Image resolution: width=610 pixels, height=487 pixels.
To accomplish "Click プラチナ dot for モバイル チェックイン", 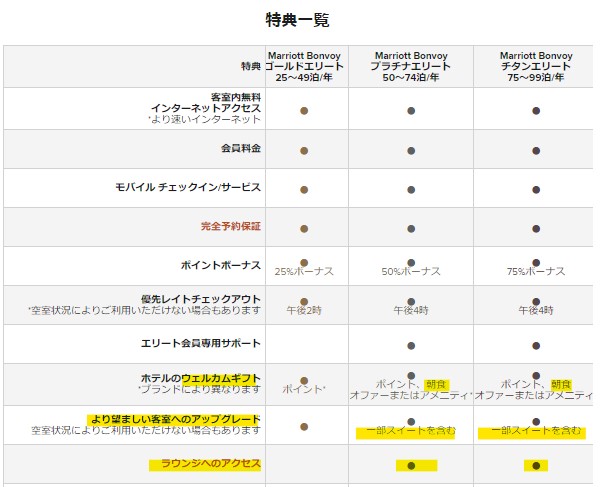I will click(x=411, y=190).
